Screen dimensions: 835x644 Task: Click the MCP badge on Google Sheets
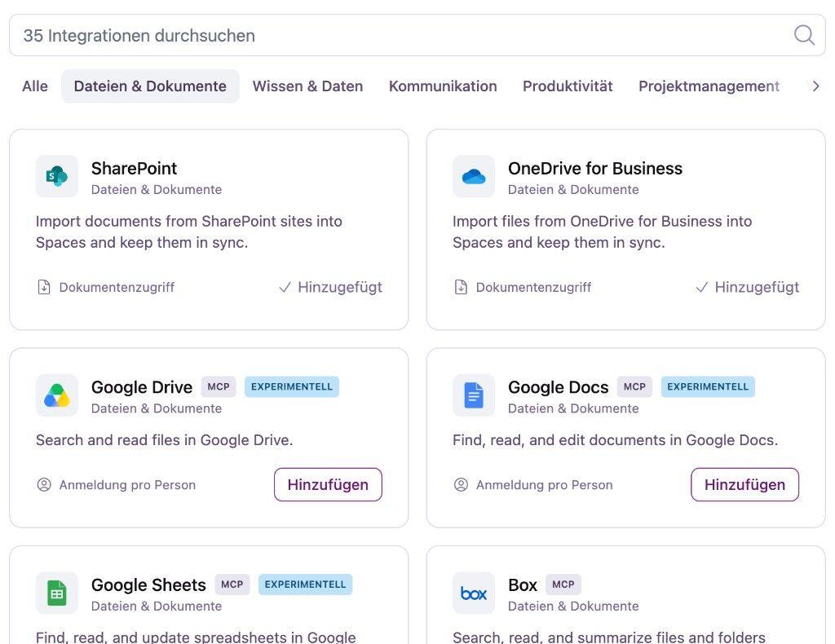pyautogui.click(x=232, y=584)
